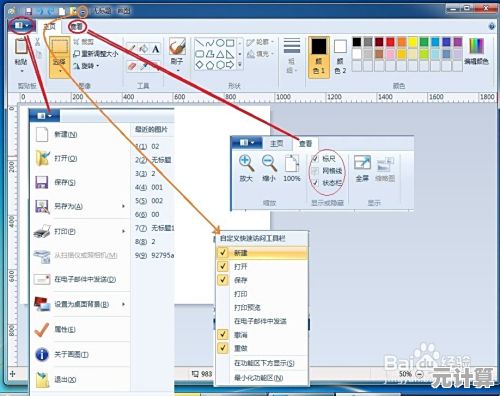This screenshot has height=396, width=500.
Task: Uncheck Save (保存) in the customize toolbar menu
Action: tap(261, 280)
